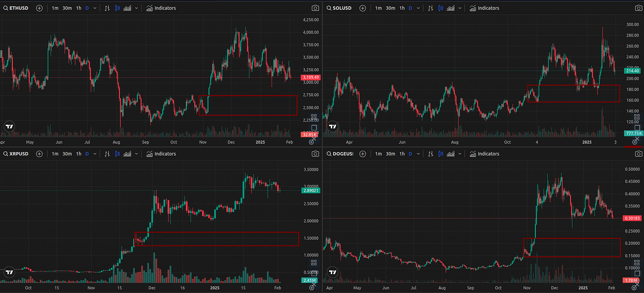
Task: Click the 214.40 price label on SOLUSD
Action: tap(632, 71)
